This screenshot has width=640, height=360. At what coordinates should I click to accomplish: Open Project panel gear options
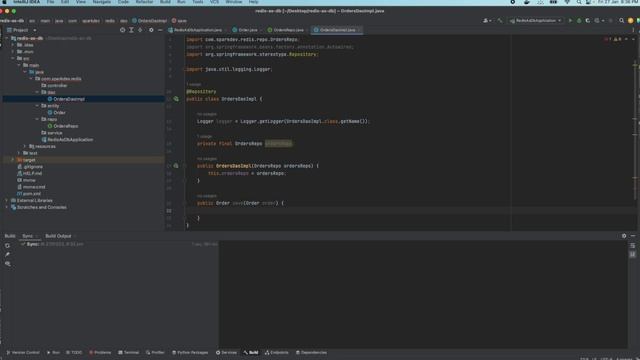[x=151, y=30]
